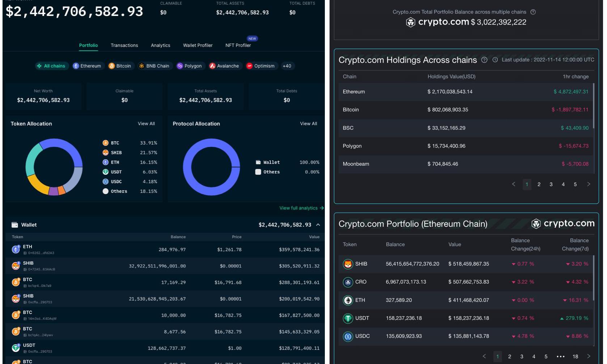Click the help icon beside Total Portfolio Balance

(533, 12)
